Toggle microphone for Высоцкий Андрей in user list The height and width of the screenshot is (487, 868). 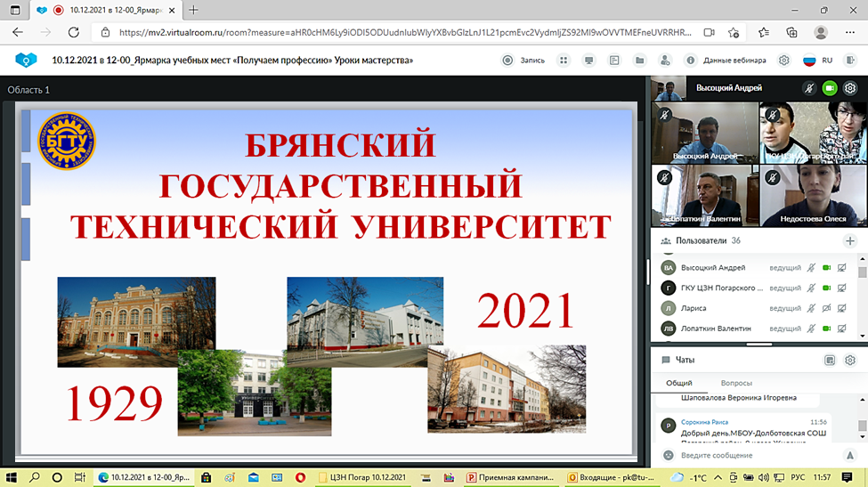coord(811,268)
